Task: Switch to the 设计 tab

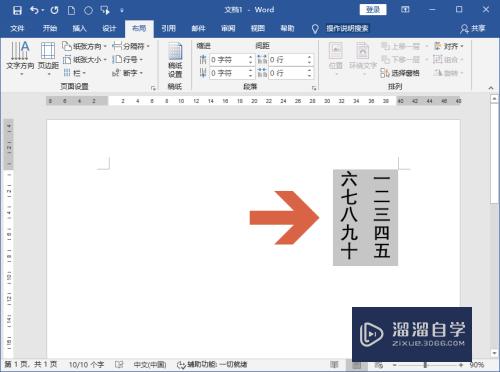Action: [x=109, y=29]
